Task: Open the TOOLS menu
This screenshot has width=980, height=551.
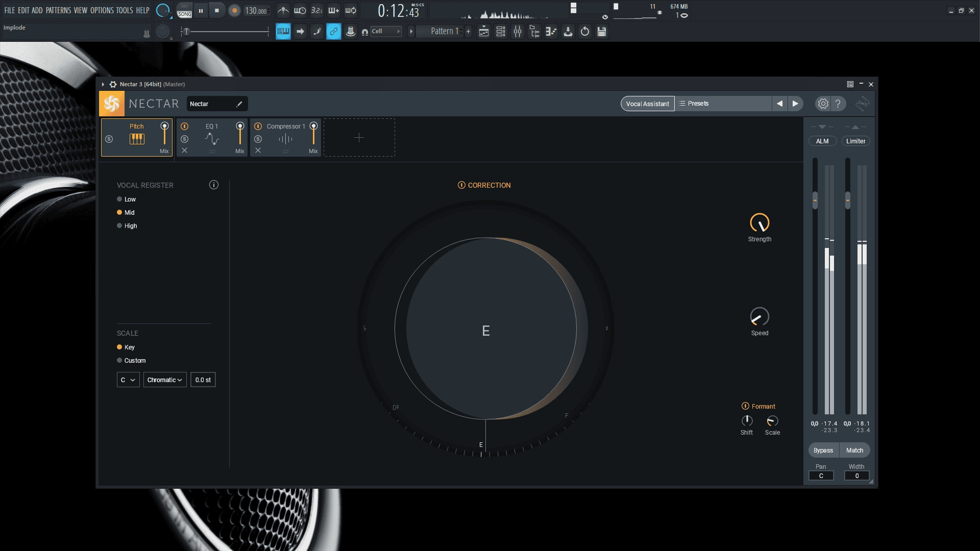Action: (125, 10)
